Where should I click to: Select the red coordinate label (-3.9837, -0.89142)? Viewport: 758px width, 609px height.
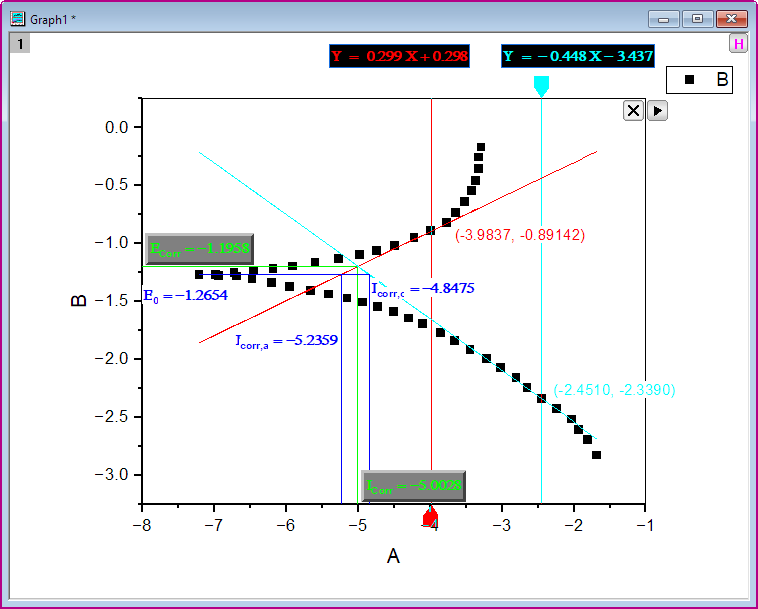(520, 235)
